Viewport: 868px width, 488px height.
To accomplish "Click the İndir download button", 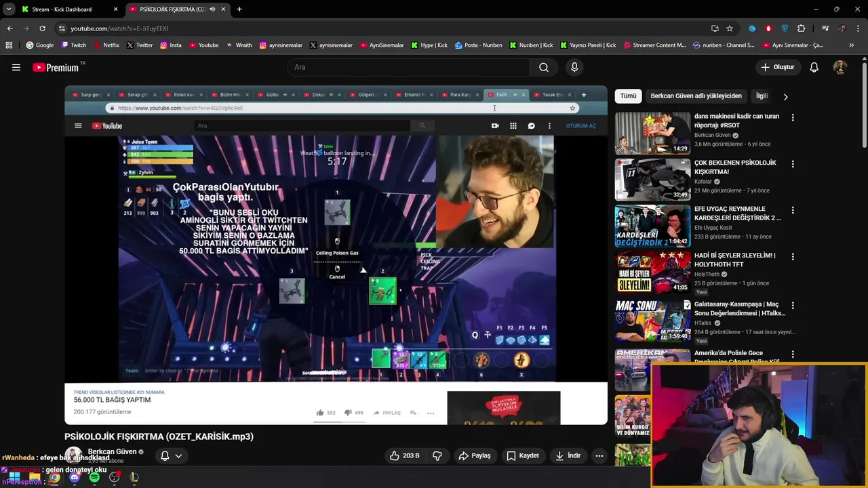I will pyautogui.click(x=568, y=455).
